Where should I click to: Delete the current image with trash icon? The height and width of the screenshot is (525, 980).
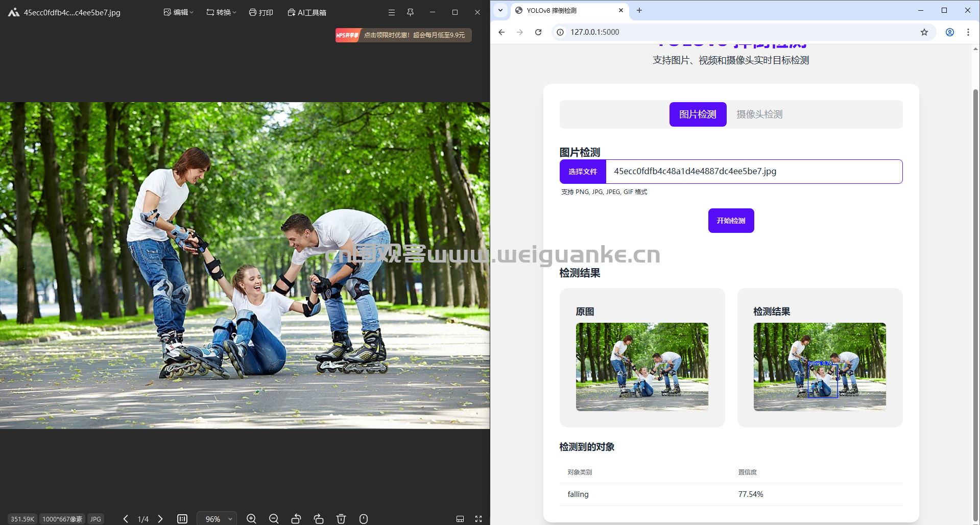pyautogui.click(x=341, y=519)
